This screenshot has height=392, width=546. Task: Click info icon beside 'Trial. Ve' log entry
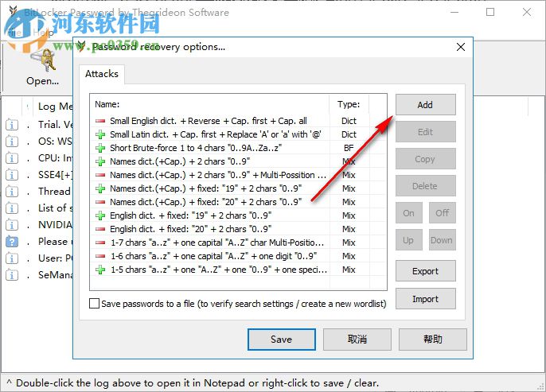tap(12, 125)
